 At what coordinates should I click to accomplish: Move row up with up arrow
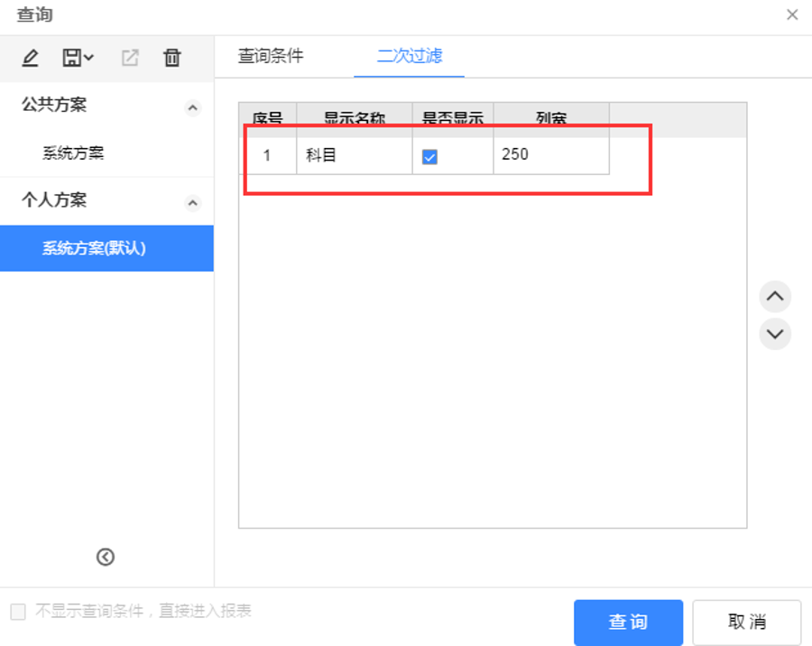[x=774, y=296]
